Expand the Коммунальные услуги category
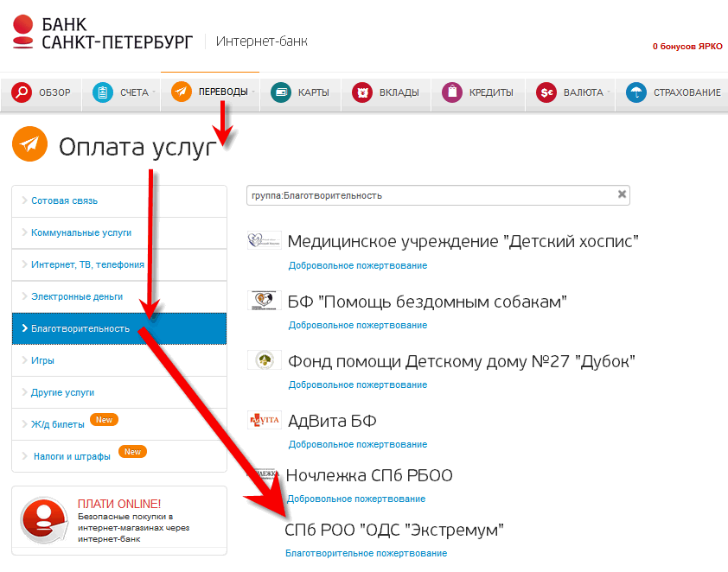This screenshot has width=728, height=572. click(81, 232)
